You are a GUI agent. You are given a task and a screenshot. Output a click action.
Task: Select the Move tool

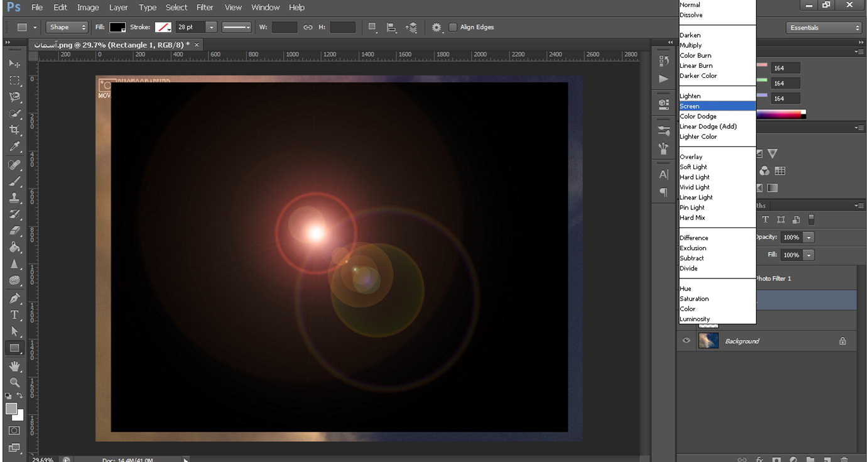[14, 63]
